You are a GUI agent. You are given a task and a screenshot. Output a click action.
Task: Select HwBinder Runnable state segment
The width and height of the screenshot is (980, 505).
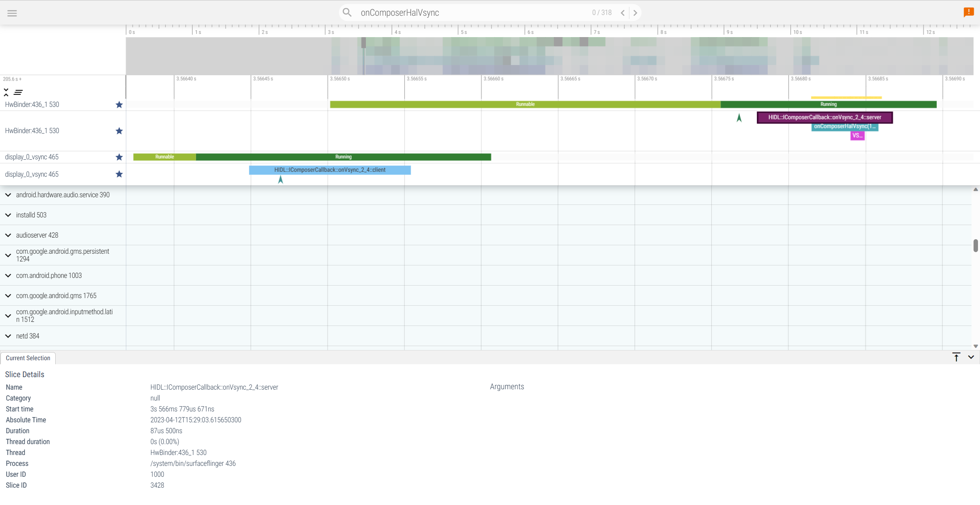(525, 104)
